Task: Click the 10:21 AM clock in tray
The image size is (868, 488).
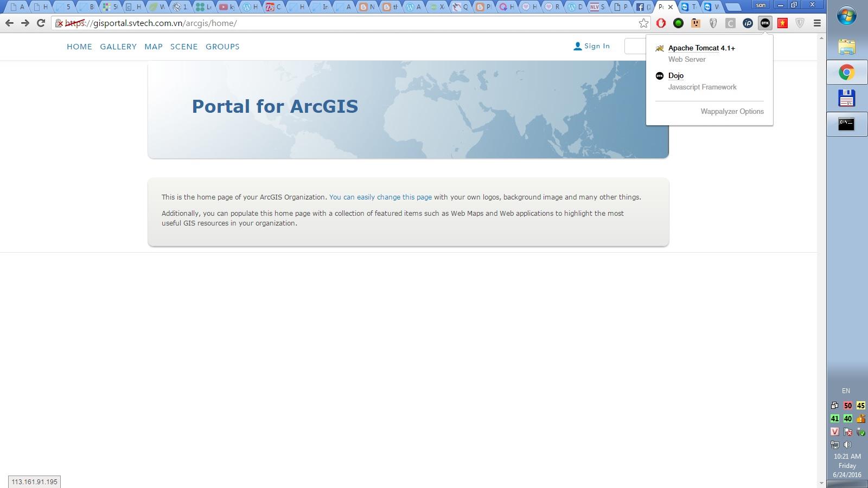Action: point(847,457)
